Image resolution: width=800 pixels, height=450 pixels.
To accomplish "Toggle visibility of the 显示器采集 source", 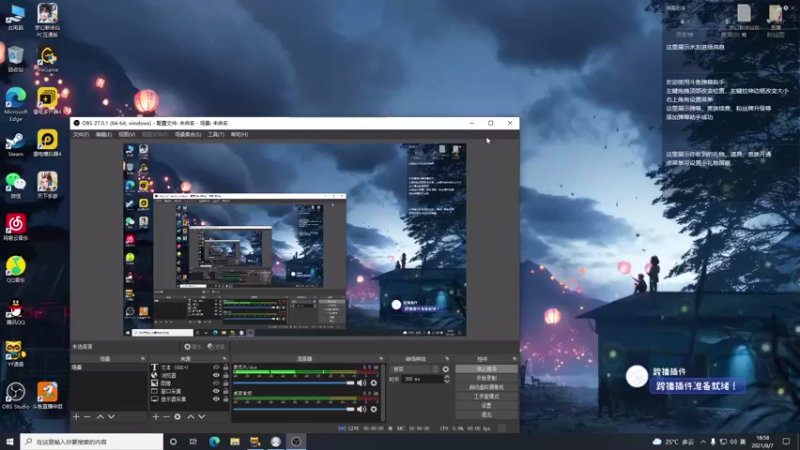I will pyautogui.click(x=216, y=399).
